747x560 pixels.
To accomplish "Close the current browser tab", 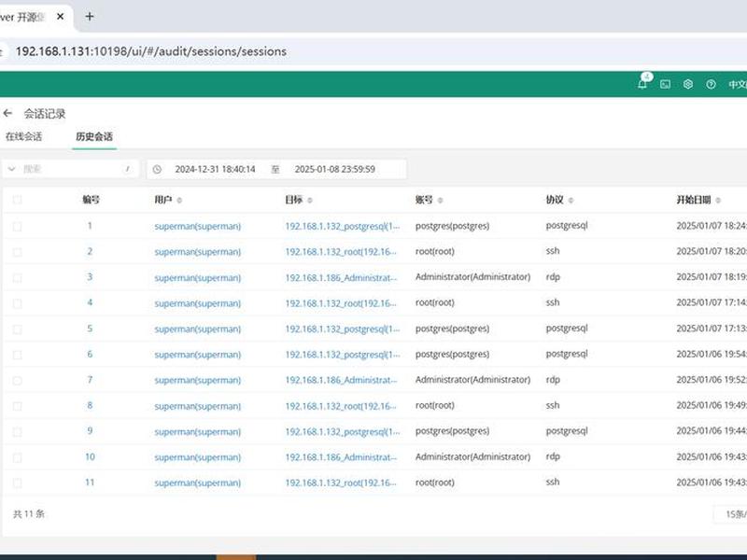I will click(61, 17).
